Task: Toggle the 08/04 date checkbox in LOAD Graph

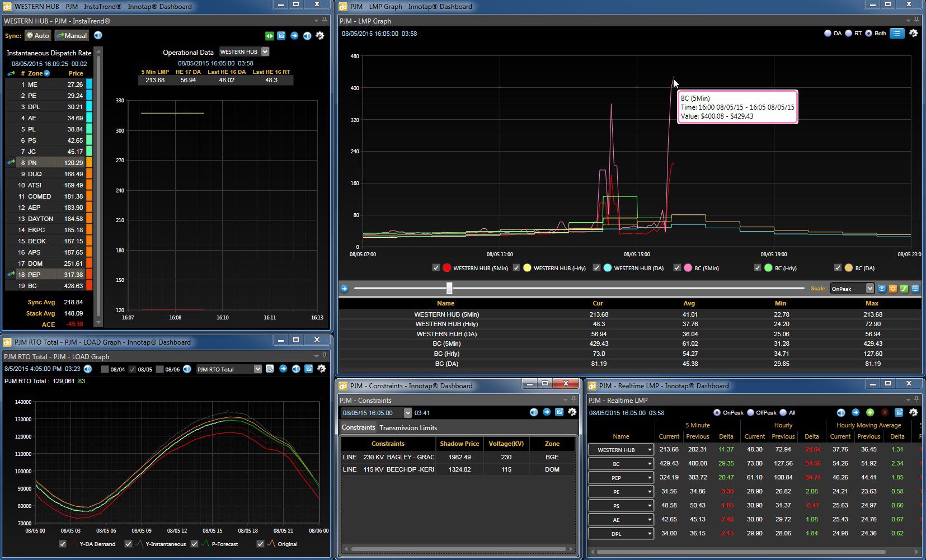Action: tap(105, 369)
